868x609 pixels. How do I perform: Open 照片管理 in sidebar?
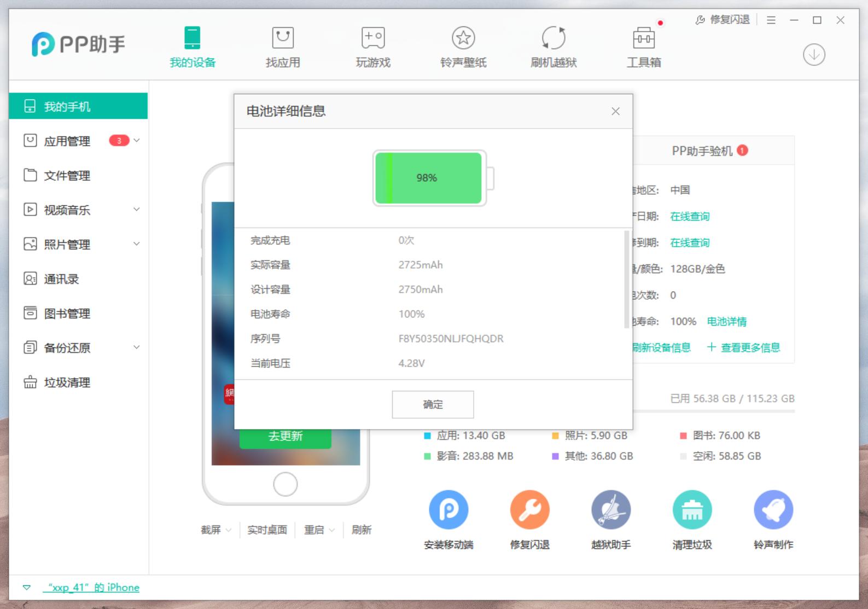(x=67, y=245)
